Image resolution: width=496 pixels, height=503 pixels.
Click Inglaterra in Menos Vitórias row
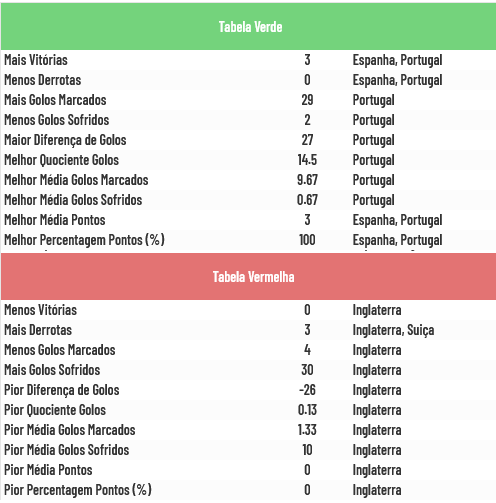click(377, 310)
